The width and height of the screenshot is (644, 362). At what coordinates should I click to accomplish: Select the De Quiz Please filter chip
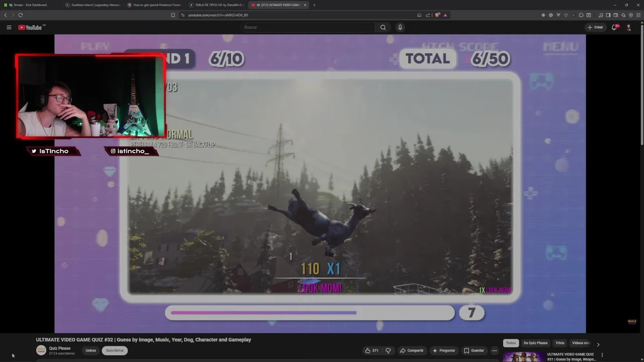535,343
